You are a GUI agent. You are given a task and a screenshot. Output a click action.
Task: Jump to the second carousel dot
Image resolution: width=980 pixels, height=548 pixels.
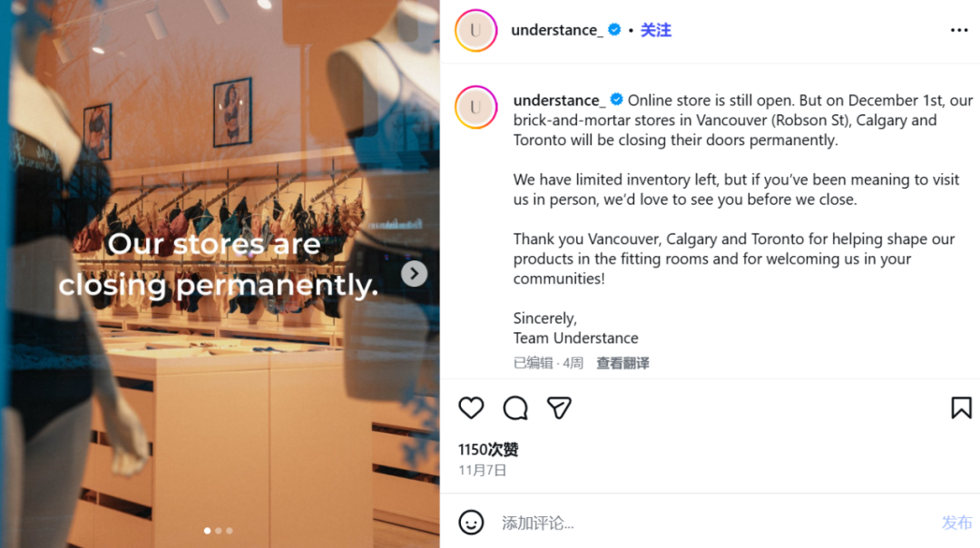(x=219, y=531)
